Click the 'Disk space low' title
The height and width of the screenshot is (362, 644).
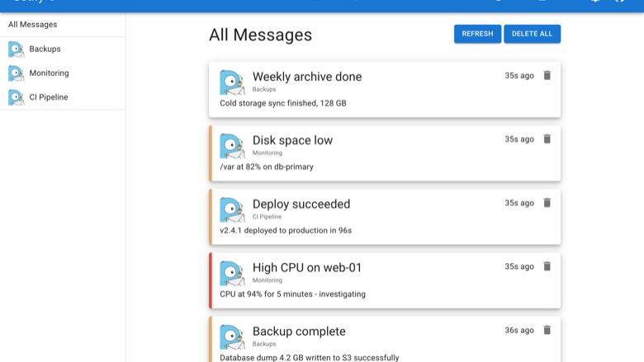292,140
